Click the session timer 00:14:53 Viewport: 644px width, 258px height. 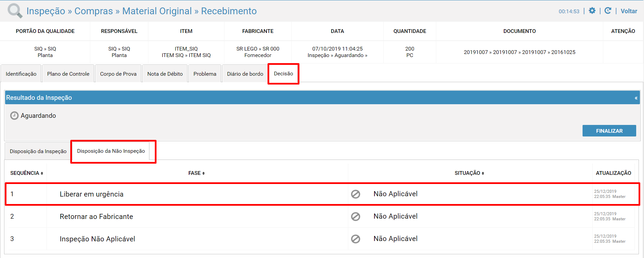(x=569, y=11)
